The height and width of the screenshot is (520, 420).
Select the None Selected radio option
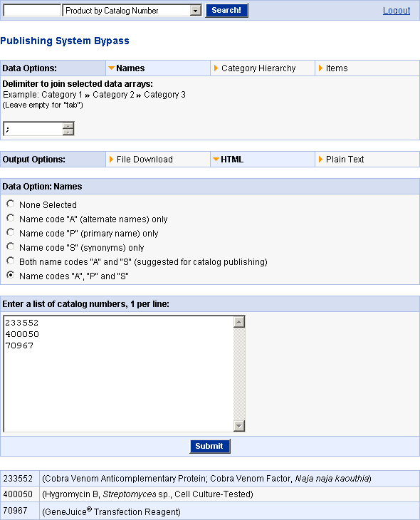point(11,204)
